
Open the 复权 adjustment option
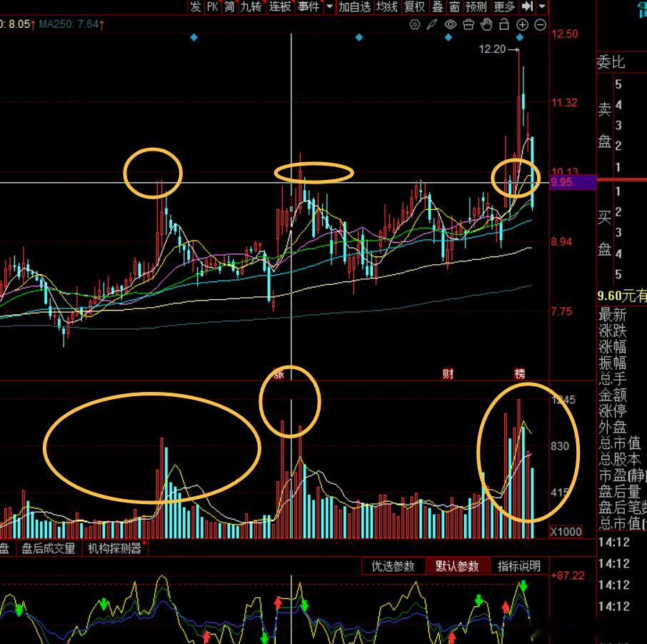tap(415, 6)
